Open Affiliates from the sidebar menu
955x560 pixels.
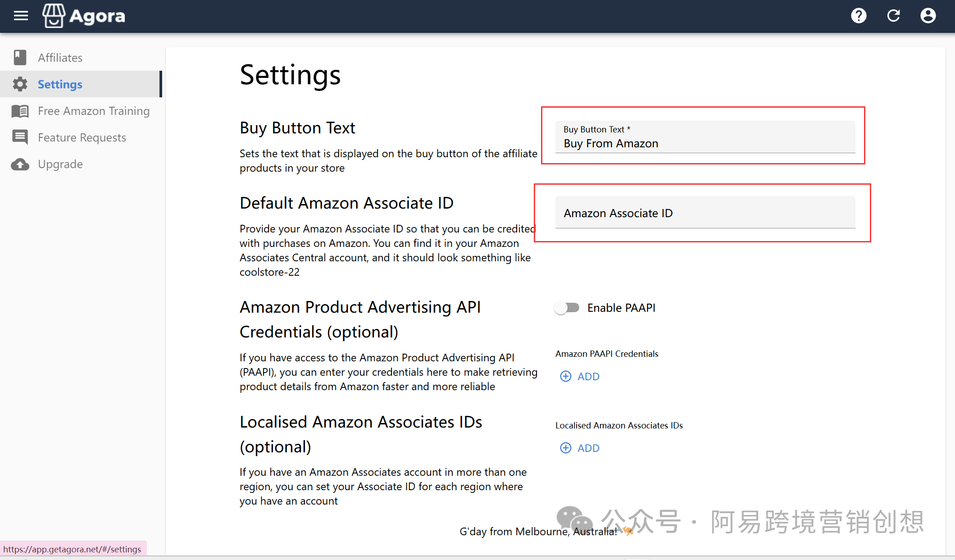tap(60, 58)
